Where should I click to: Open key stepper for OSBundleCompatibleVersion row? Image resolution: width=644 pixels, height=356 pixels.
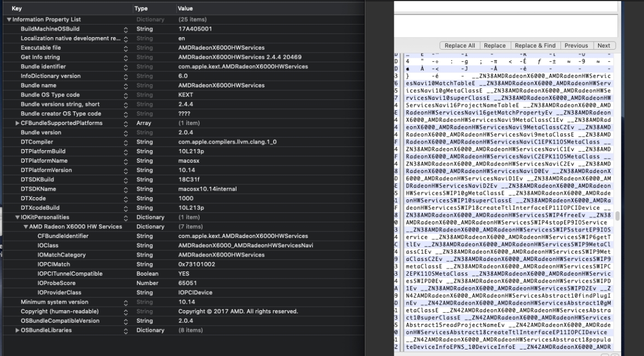(x=126, y=322)
